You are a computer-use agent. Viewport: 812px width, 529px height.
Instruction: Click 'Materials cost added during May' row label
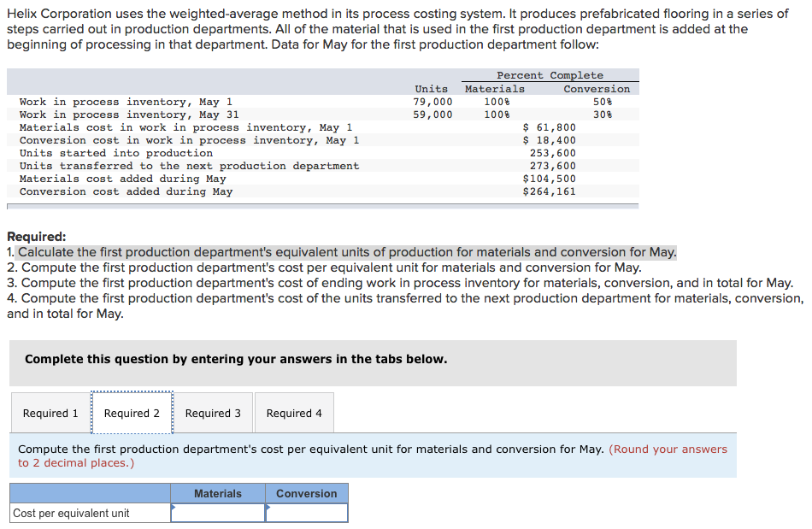pyautogui.click(x=123, y=179)
